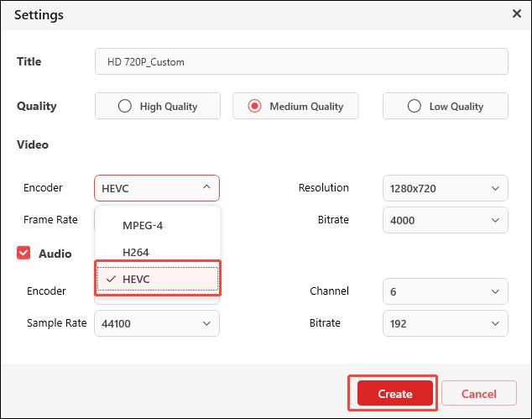
Task: Open the Channel 6 dropdown
Action: [445, 291]
